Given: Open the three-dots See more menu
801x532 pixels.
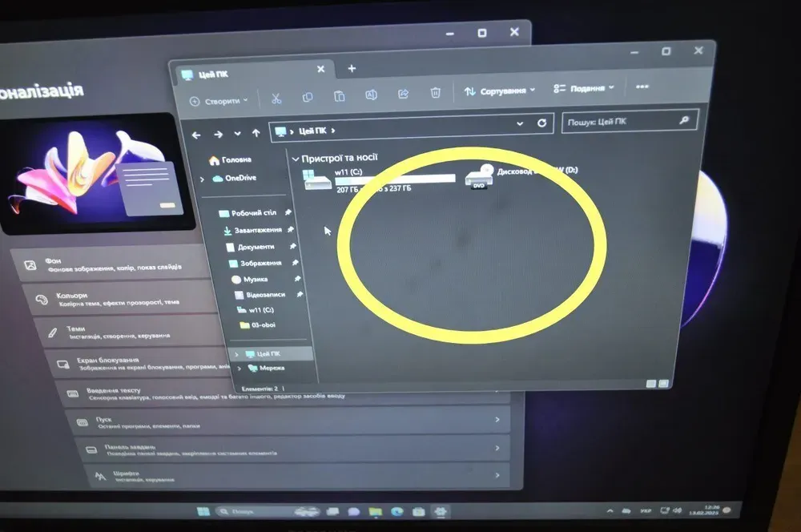Looking at the screenshot, I should pos(642,87).
